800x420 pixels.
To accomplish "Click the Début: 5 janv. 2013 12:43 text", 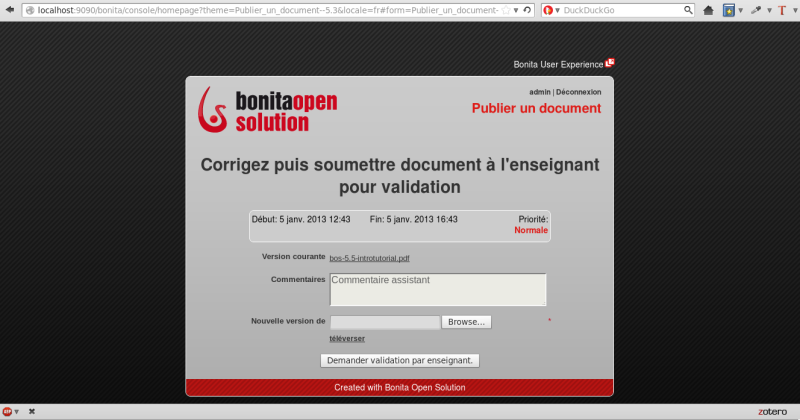I will 301,219.
